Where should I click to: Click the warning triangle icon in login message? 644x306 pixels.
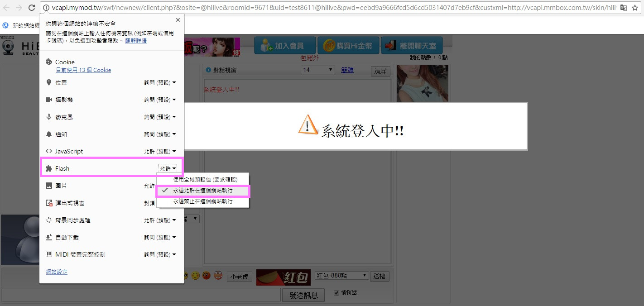(x=308, y=124)
